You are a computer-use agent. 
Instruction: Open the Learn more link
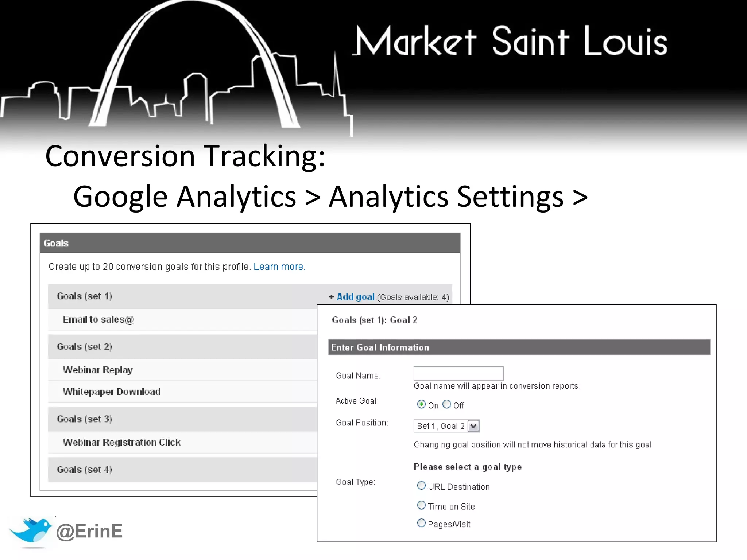[x=279, y=267]
